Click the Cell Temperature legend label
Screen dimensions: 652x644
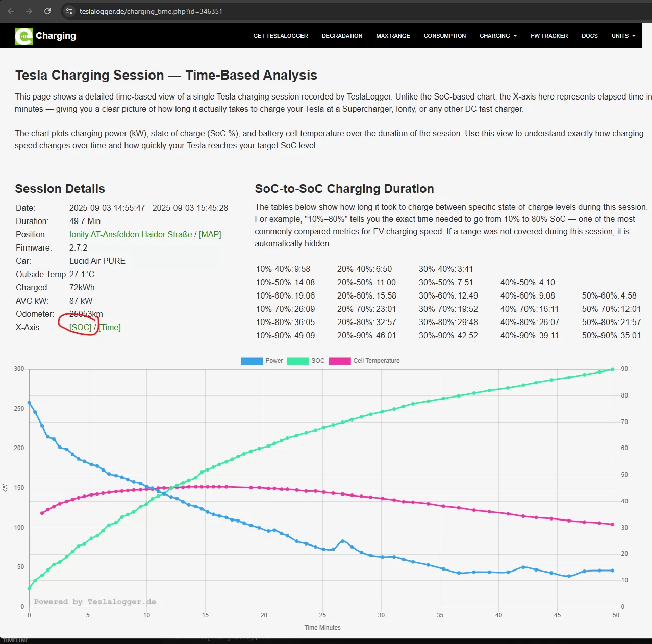[x=377, y=361]
